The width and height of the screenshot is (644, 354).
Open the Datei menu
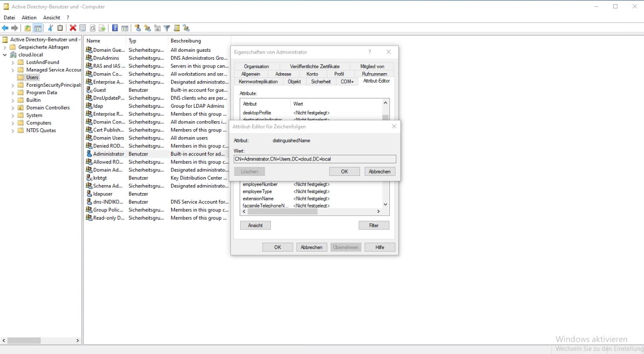coord(9,18)
